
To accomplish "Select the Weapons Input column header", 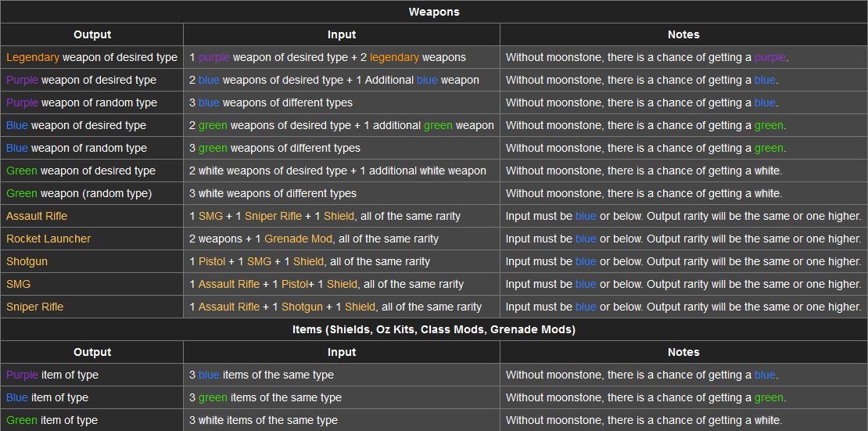I will coord(342,34).
